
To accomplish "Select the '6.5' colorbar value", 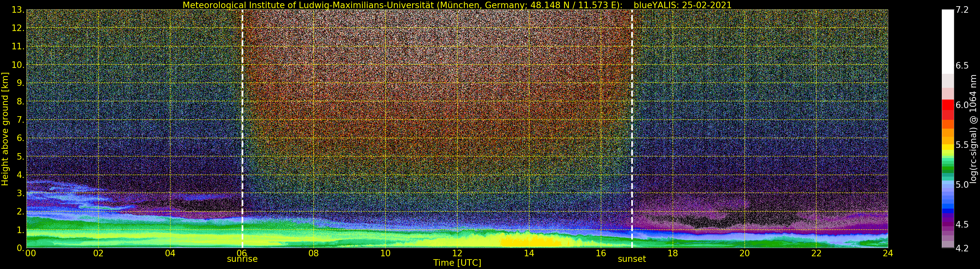I will coord(962,66).
